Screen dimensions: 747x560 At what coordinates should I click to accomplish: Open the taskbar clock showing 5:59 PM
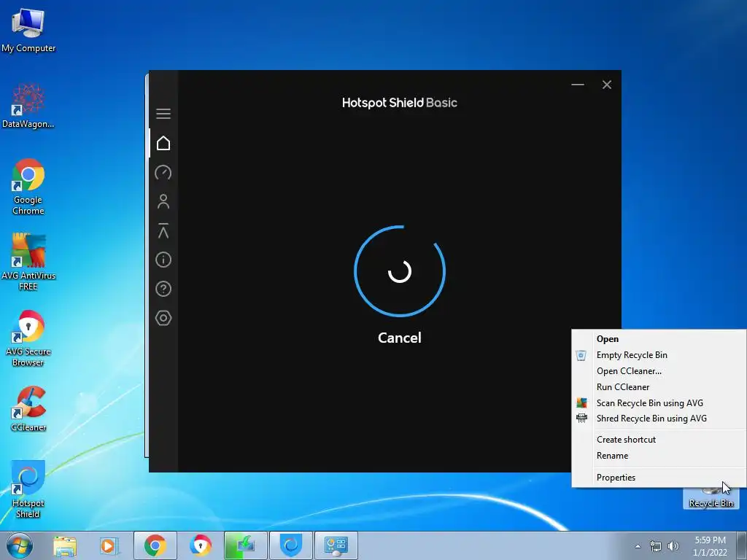tap(710, 546)
